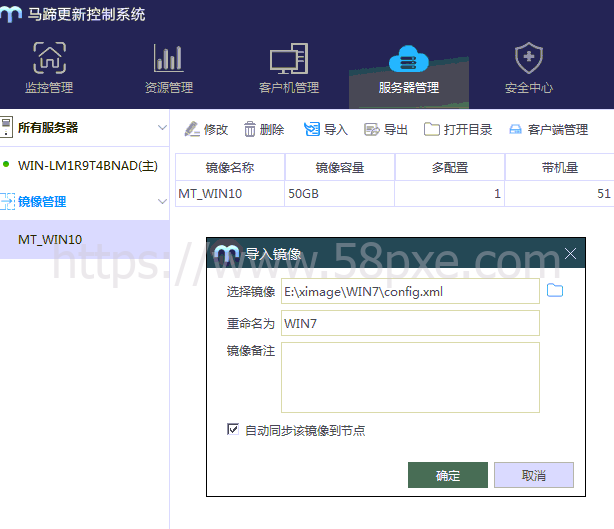Confirm import with 确定 button
The width and height of the screenshot is (614, 529).
coord(448,475)
